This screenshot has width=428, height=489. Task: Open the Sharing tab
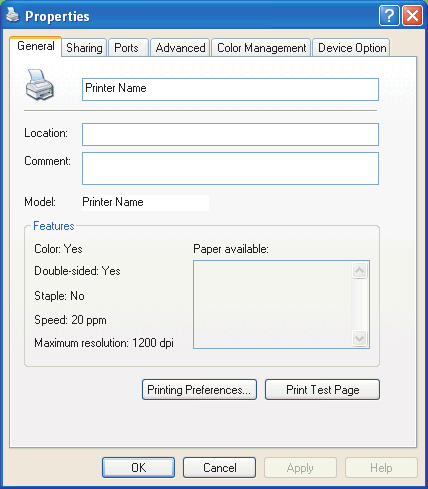click(x=84, y=48)
